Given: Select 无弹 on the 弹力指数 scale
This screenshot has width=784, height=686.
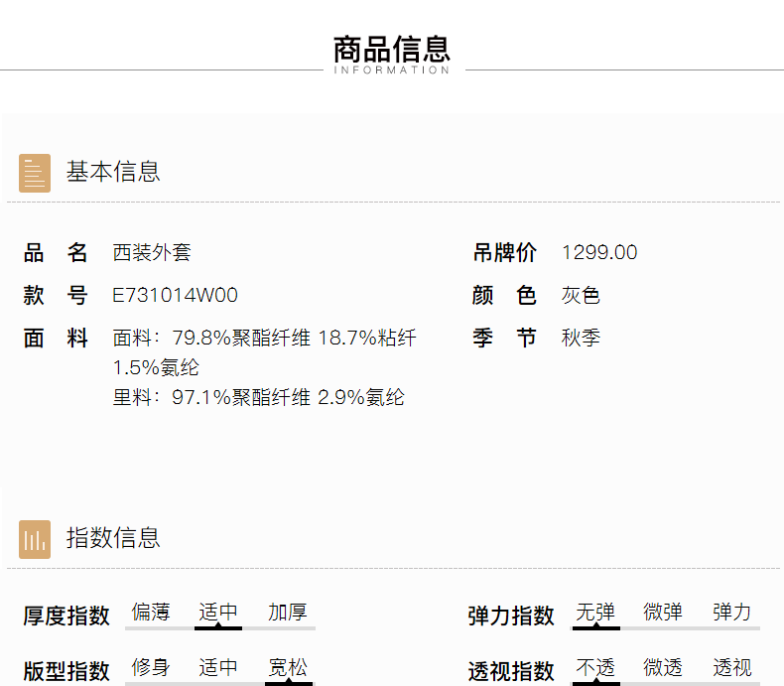Looking at the screenshot, I should (595, 613).
